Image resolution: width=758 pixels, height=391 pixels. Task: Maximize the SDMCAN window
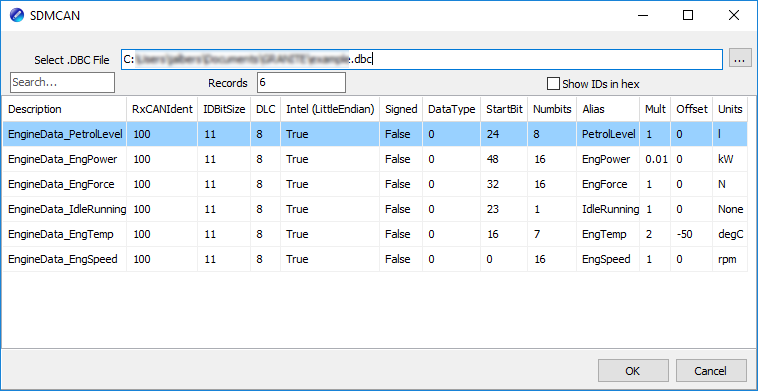tap(688, 15)
